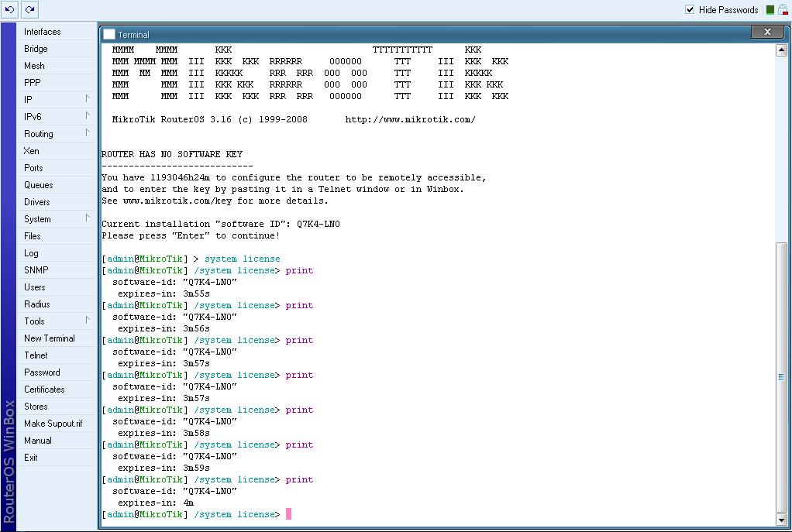Open Stores in the sidebar
The image size is (792, 532).
click(x=57, y=407)
